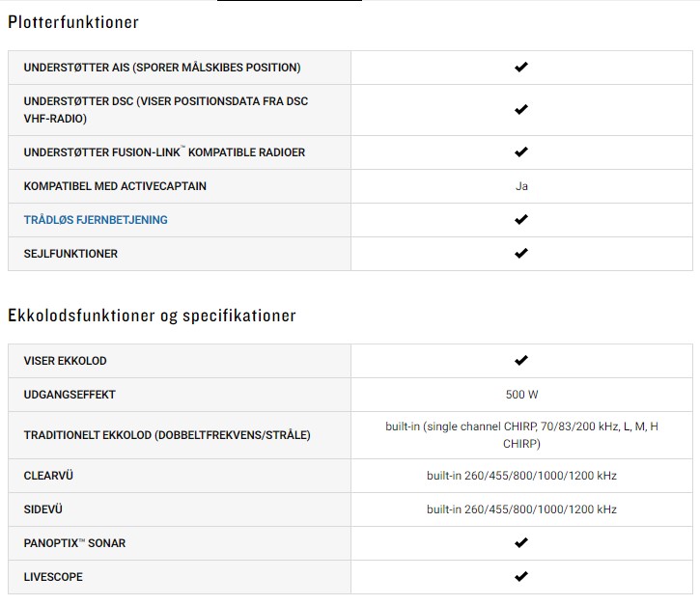Click the Plotterfunktioner section heading
This screenshot has width=700, height=605.
click(x=73, y=21)
